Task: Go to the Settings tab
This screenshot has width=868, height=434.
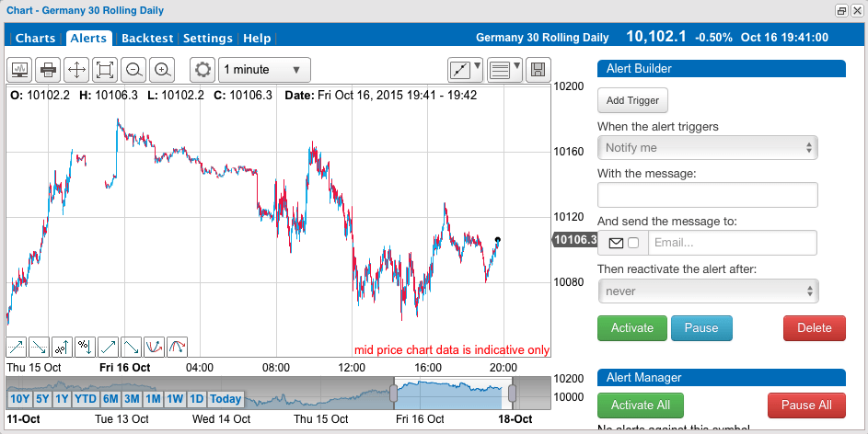Action: pyautogui.click(x=208, y=38)
